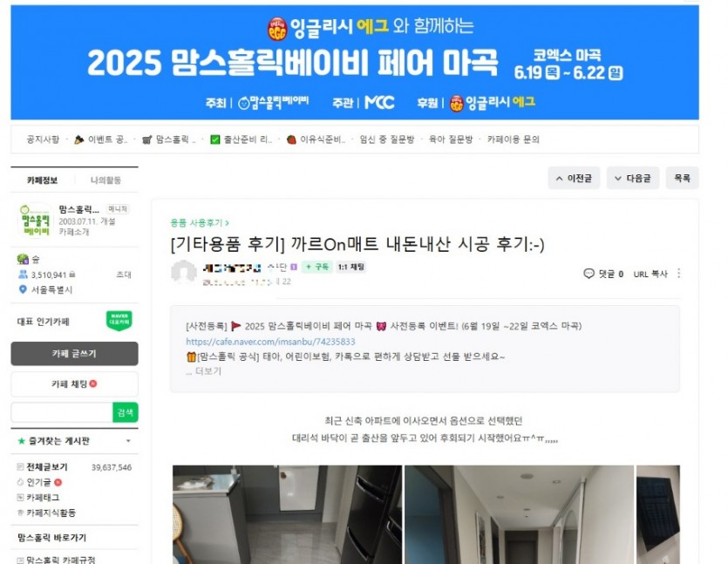This screenshot has height=564, width=728.
Task: Click the cafe search input field
Action: 62,412
